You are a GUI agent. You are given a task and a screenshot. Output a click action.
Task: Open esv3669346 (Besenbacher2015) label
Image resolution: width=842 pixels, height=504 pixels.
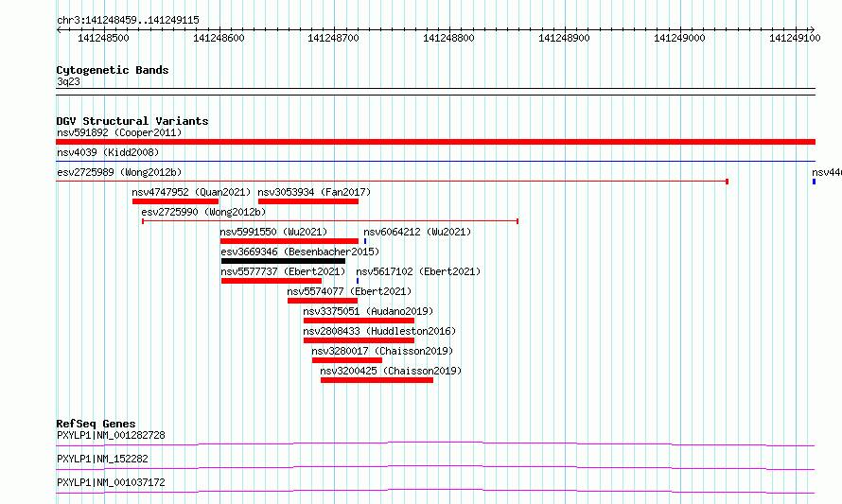pos(300,252)
